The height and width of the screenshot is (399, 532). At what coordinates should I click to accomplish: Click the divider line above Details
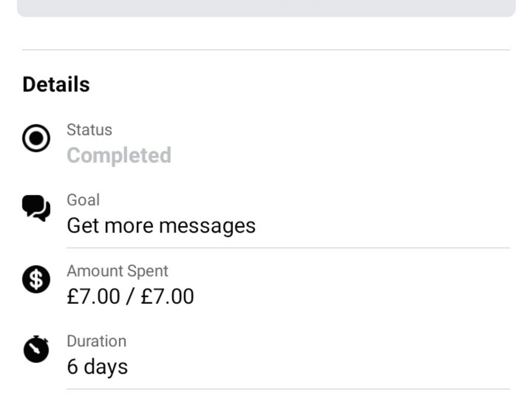pos(266,50)
